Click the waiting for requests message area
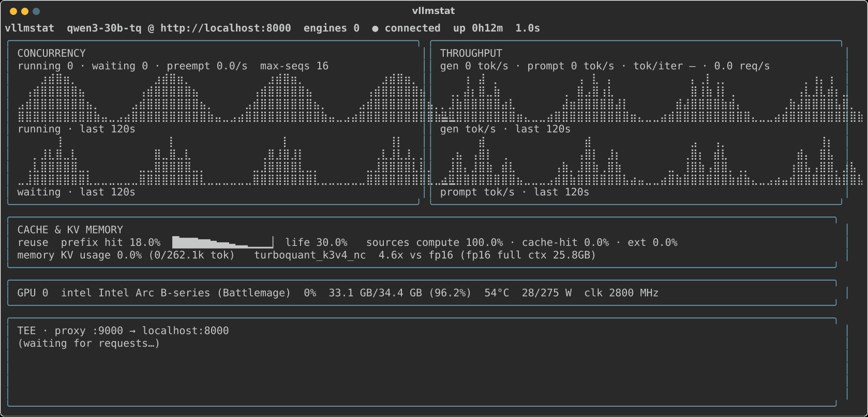The width and height of the screenshot is (868, 417). (88, 344)
